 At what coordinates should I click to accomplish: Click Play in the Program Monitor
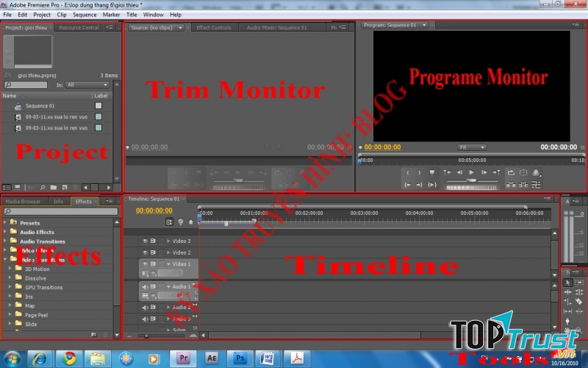coord(471,172)
